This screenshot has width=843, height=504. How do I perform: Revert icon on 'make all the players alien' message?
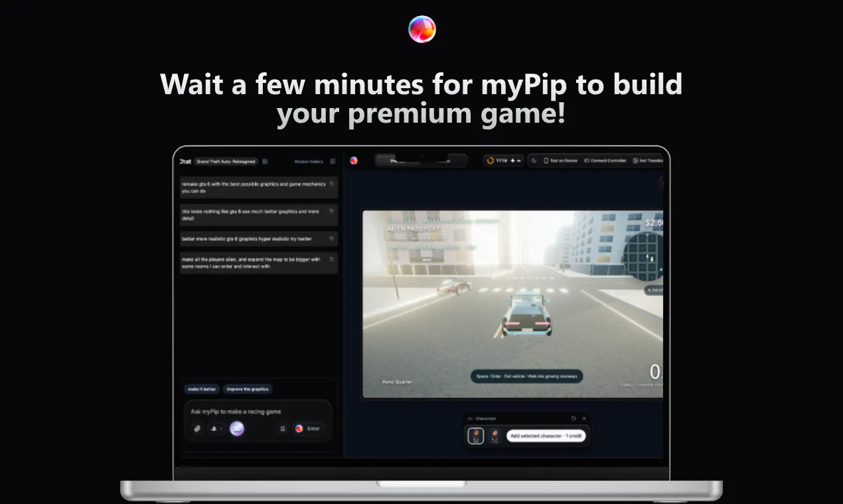pos(331,259)
